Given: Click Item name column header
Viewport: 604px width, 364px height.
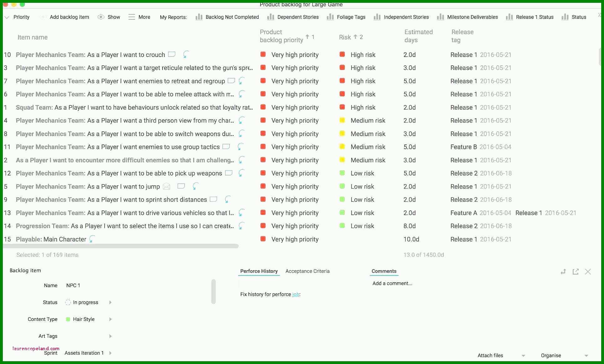Looking at the screenshot, I should 33,37.
